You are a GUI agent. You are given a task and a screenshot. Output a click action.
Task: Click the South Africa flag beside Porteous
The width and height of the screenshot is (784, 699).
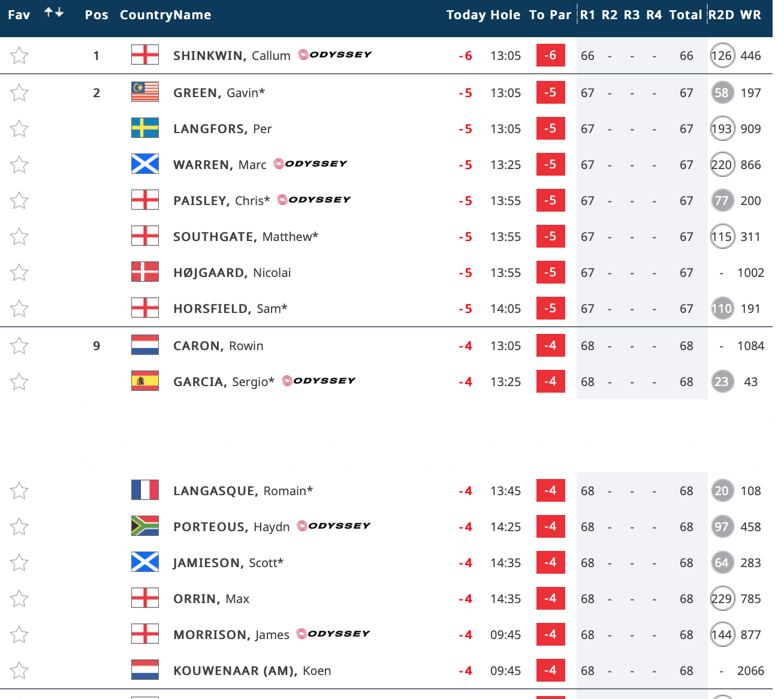click(x=145, y=526)
